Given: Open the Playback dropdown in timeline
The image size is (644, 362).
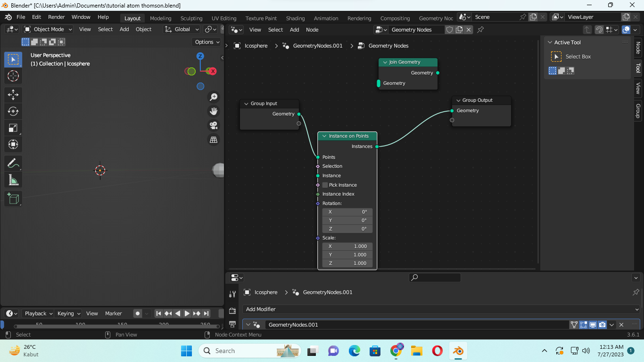Looking at the screenshot, I should (x=39, y=313).
